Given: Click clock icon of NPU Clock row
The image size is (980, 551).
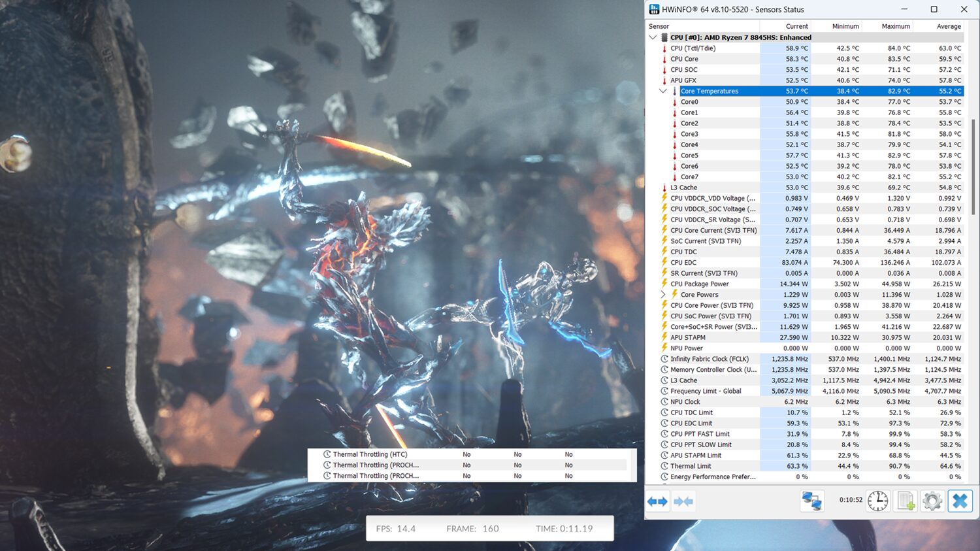Looking at the screenshot, I should coord(664,402).
